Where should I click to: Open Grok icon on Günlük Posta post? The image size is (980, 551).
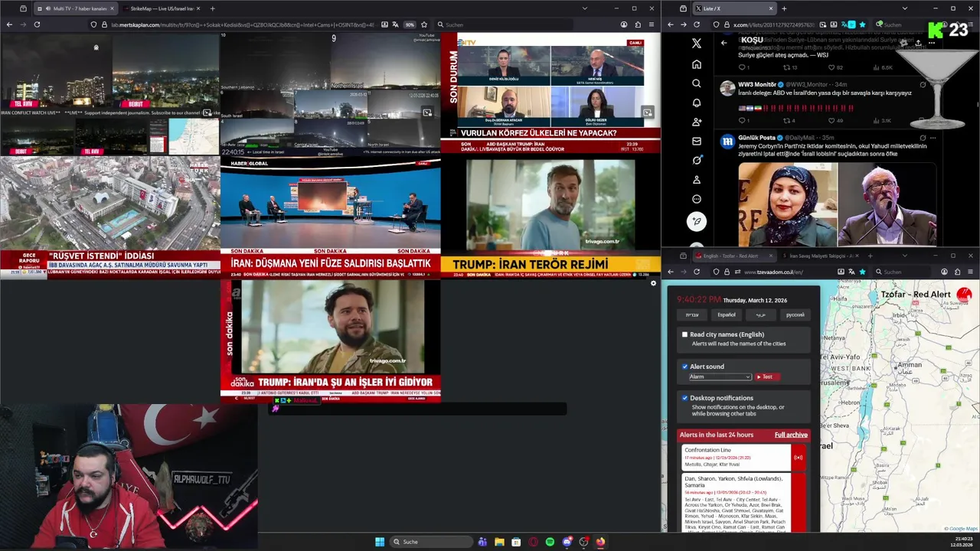[922, 138]
